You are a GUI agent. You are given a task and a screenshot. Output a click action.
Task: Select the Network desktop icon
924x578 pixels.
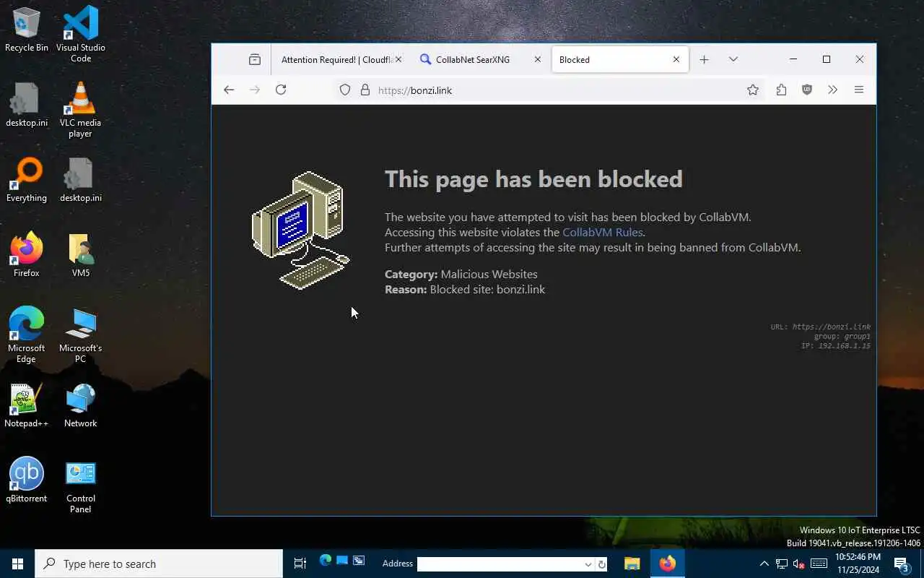81,406
